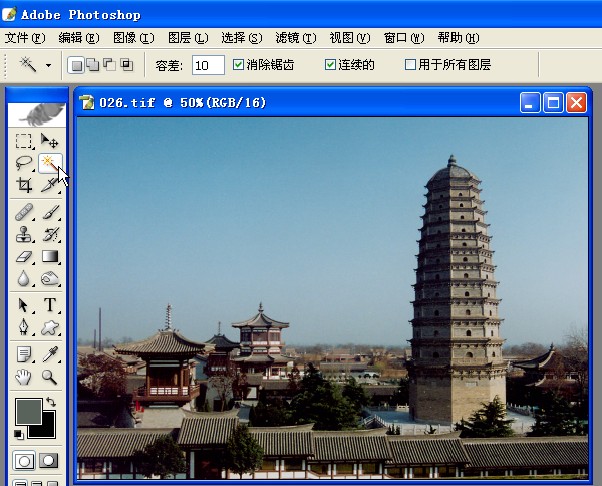Click the 026.tif document icon
This screenshot has height=486, width=602.
coord(87,102)
